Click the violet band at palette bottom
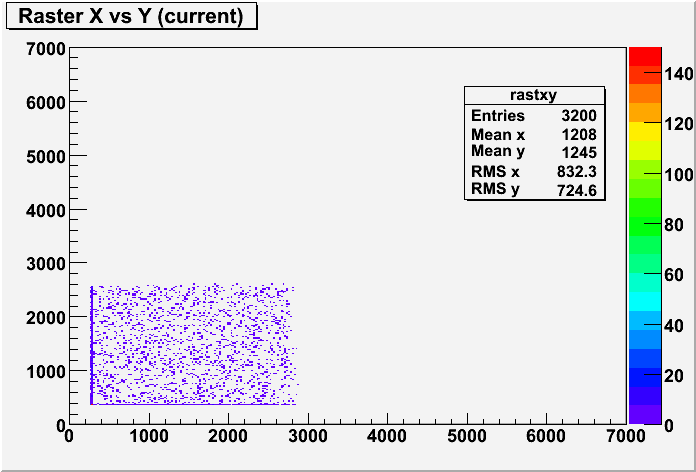This screenshot has height=472, width=696. 645,414
